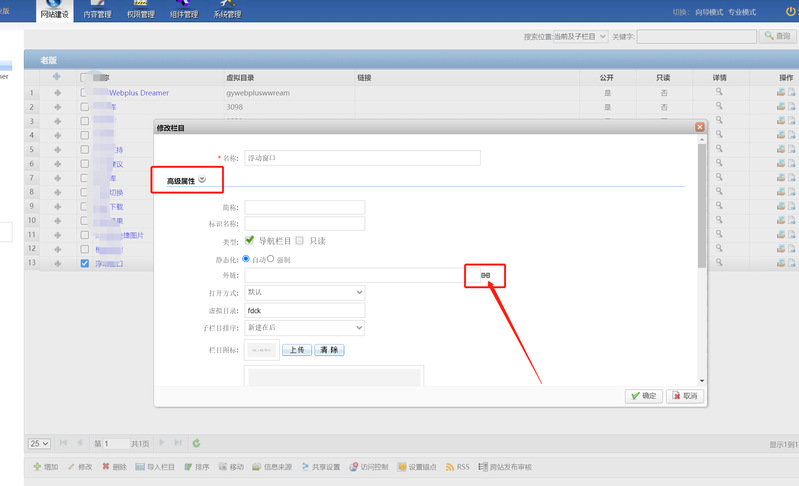Click the 确定 confirm button
The image size is (799, 486).
[x=643, y=396]
